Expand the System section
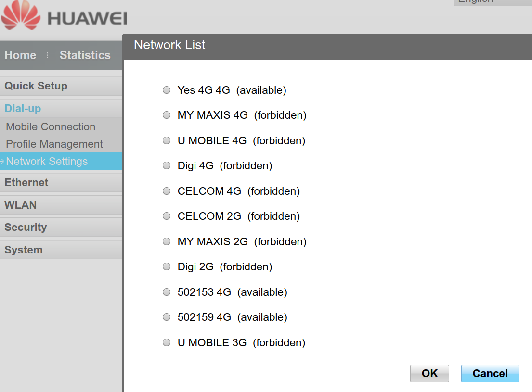The height and width of the screenshot is (392, 532). (61, 250)
